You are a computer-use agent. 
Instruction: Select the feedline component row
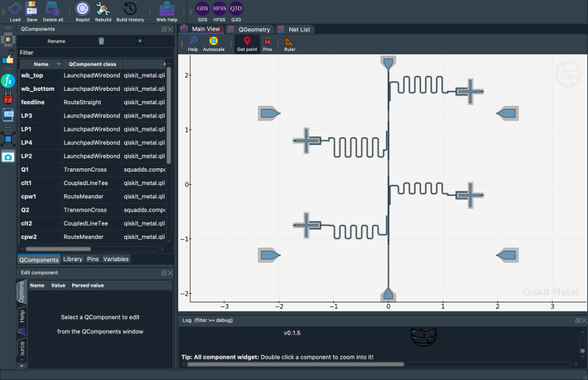pos(93,103)
